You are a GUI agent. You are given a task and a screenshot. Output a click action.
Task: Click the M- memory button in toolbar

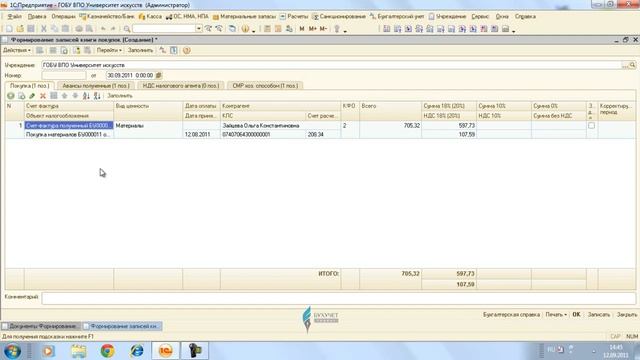pos(323,29)
